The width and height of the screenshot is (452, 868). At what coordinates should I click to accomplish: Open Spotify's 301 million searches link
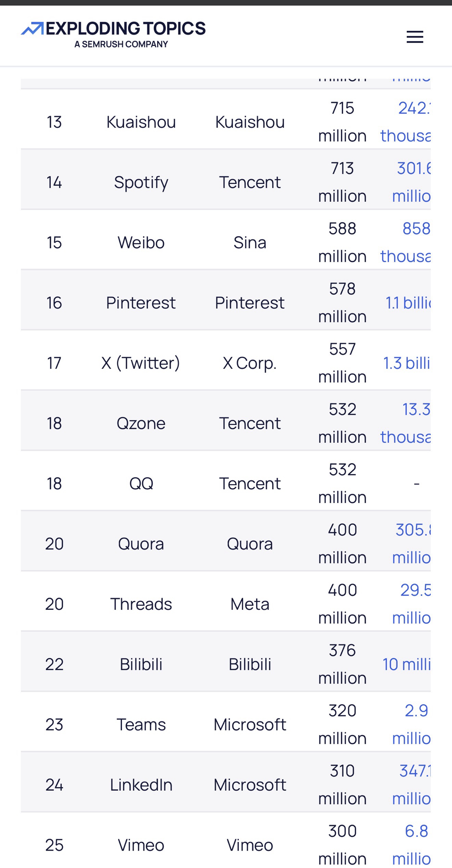[412, 182]
